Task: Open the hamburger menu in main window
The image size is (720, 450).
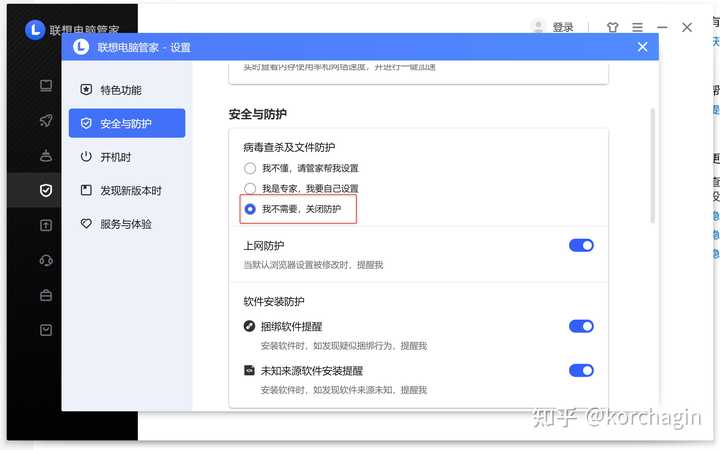Action: (637, 28)
